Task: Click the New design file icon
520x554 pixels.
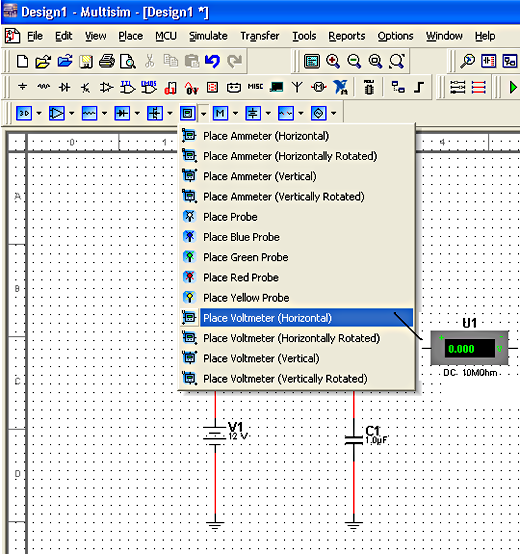Action: click(23, 61)
